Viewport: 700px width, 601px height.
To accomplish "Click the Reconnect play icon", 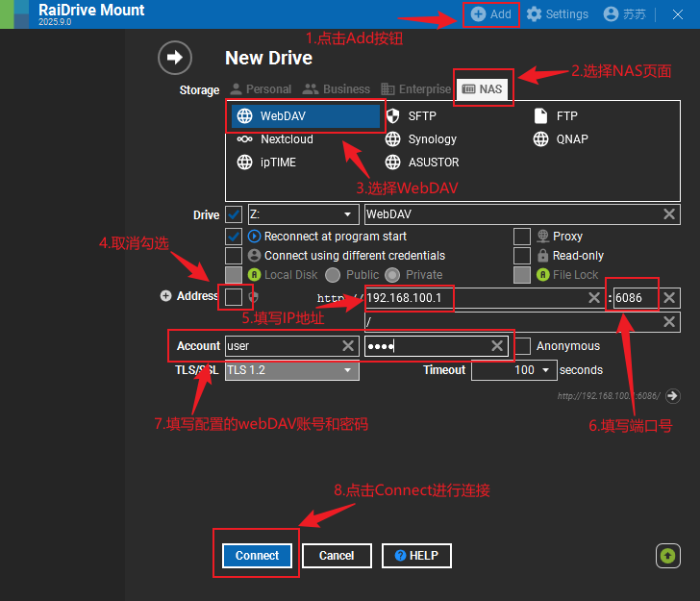I will 254,237.
